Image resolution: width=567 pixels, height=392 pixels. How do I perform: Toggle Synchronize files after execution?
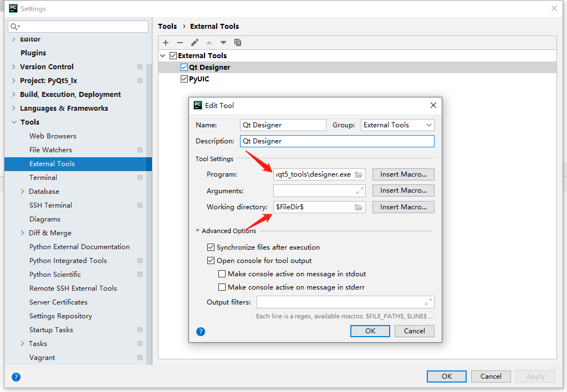[211, 247]
